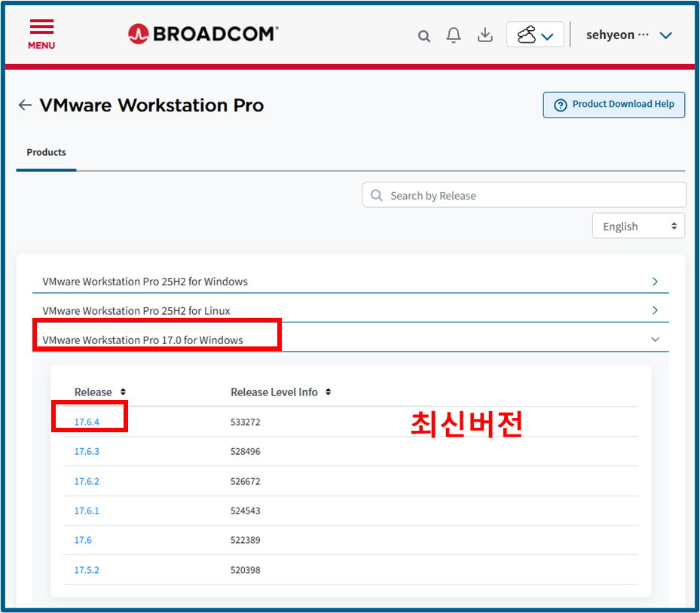Select release level value 526672
The width and height of the screenshot is (700, 613).
[245, 481]
